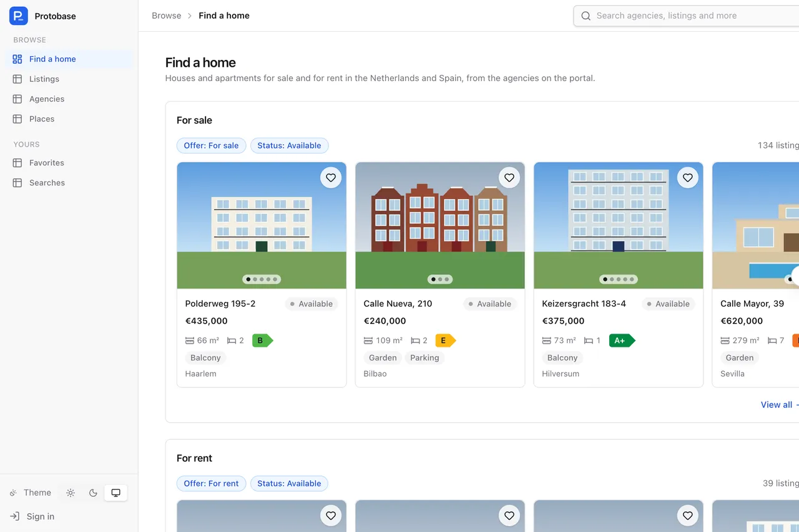799x532 pixels.
Task: Click energy label A+ on Keizersgracht listing
Action: [622, 341]
